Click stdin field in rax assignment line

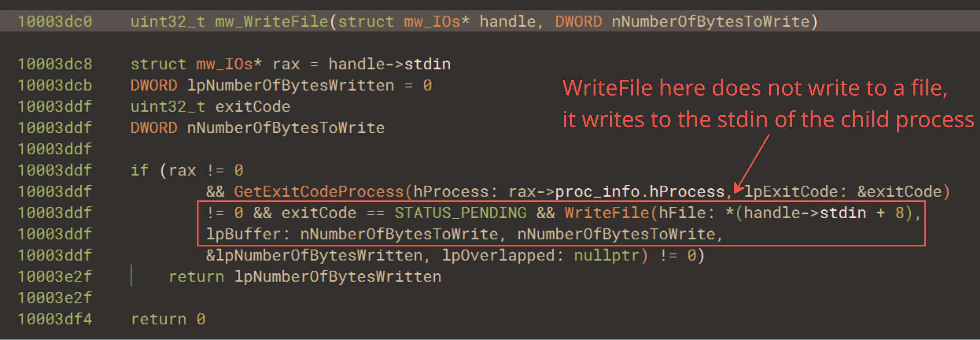point(427,64)
